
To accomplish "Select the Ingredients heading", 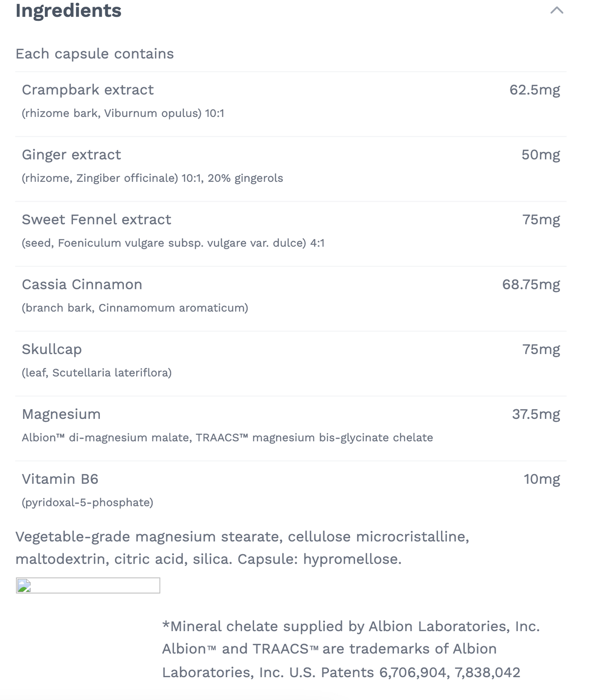I will [68, 11].
